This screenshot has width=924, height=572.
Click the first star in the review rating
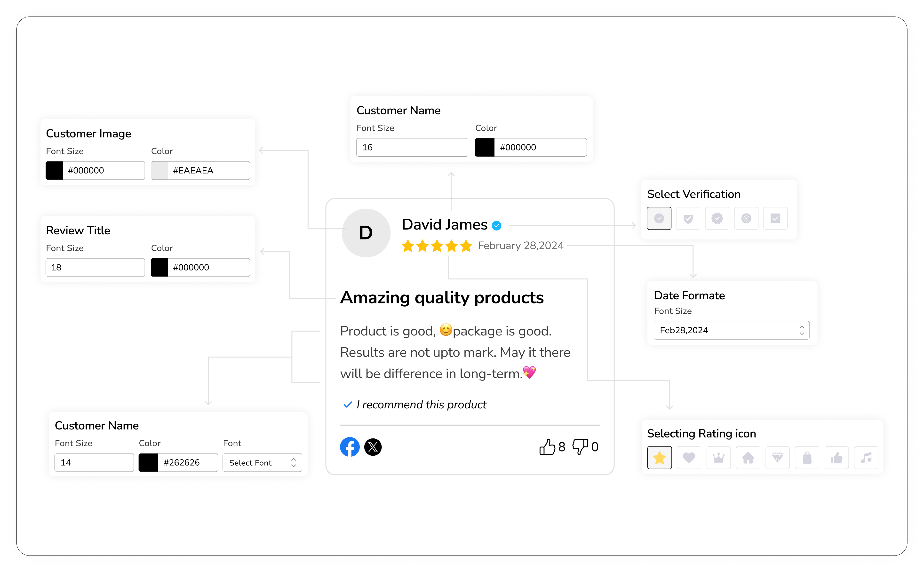pyautogui.click(x=408, y=246)
